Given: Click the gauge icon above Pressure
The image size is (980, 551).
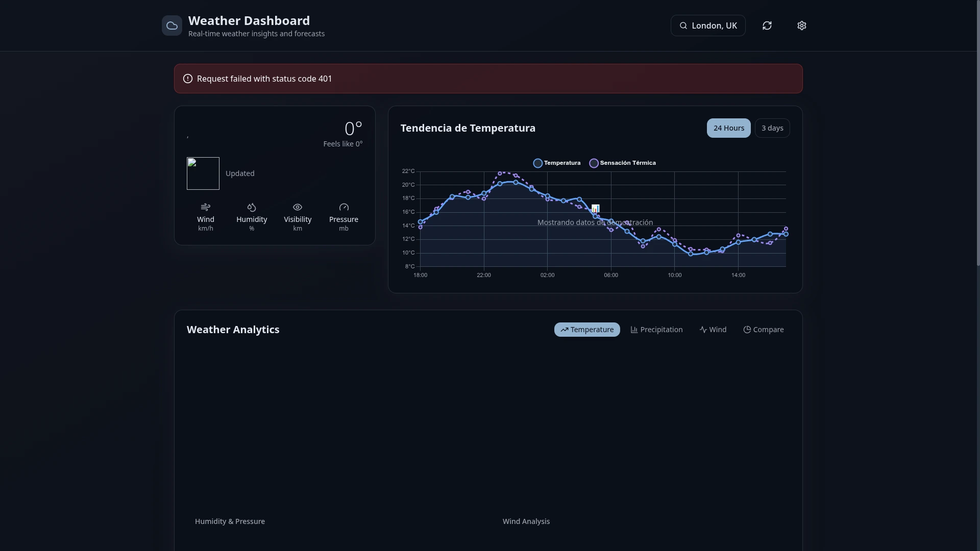Looking at the screenshot, I should [x=344, y=207].
